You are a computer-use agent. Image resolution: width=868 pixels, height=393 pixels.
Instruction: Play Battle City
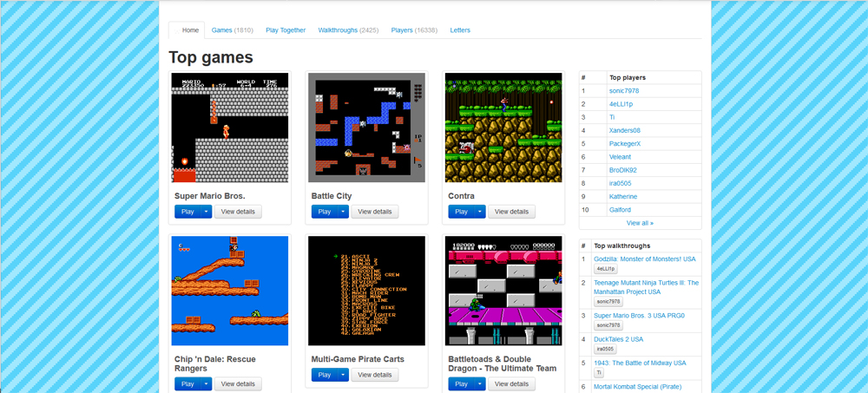tap(324, 212)
